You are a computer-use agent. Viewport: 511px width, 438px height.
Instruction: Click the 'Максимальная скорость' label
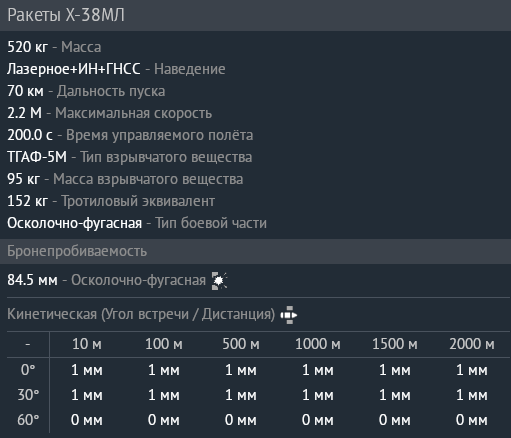click(134, 113)
